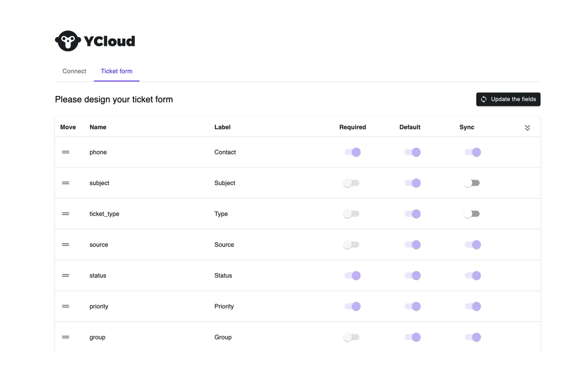The height and width of the screenshot is (368, 588).
Task: Toggle Sync switch for phone
Action: pyautogui.click(x=473, y=152)
